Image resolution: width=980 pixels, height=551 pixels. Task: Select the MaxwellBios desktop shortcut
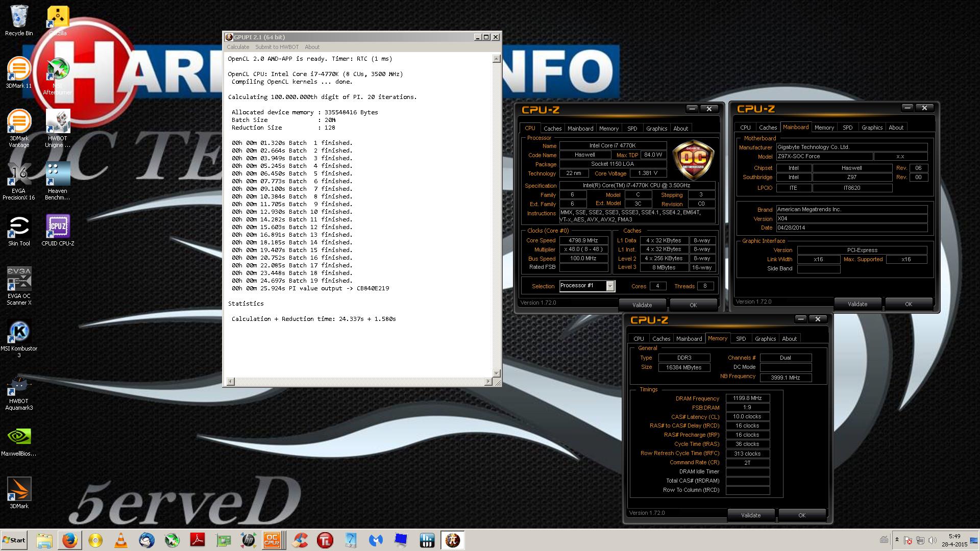click(x=19, y=441)
